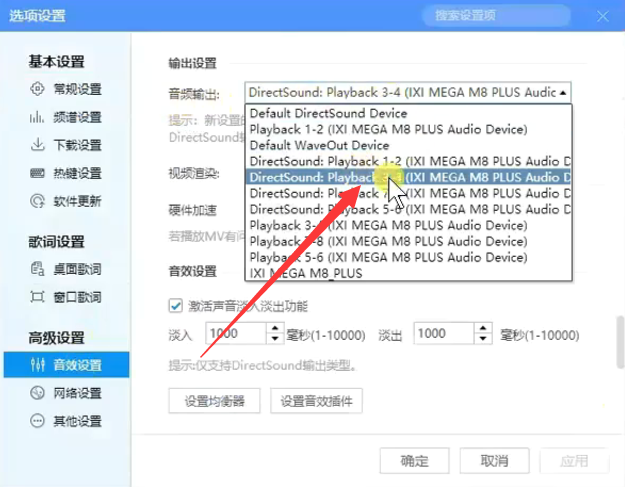Click the 软件更新 refresh icon
Viewport: 625px width, 487px height.
[37, 201]
